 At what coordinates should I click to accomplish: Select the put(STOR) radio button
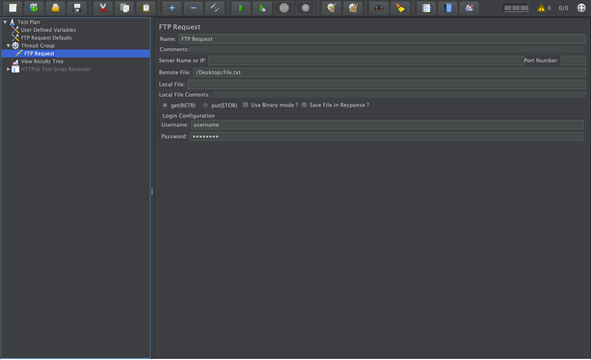[x=205, y=105]
